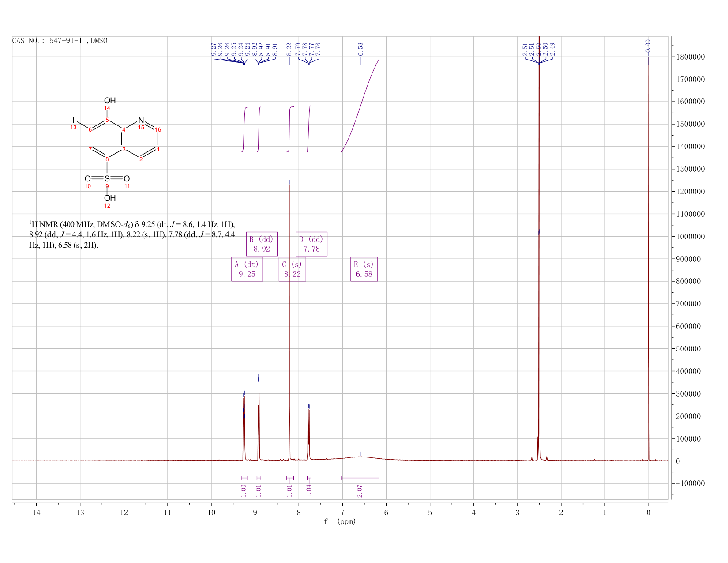728x563 pixels.
Task: Click the 5 ppm axis tick label
Action: tap(430, 513)
